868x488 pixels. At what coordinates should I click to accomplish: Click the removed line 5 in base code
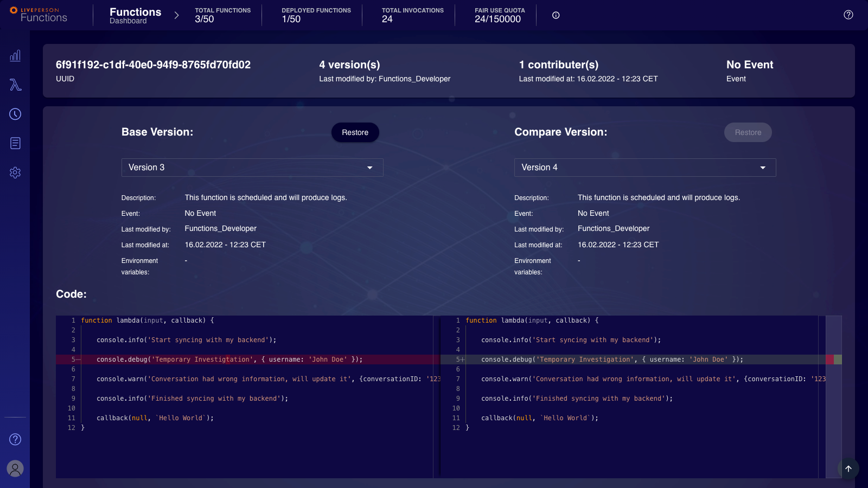click(247, 359)
